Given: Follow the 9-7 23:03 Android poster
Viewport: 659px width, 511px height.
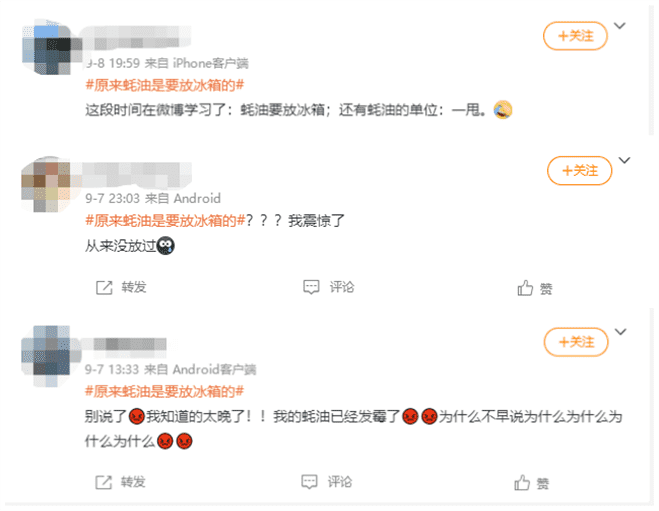Looking at the screenshot, I should coord(579,170).
